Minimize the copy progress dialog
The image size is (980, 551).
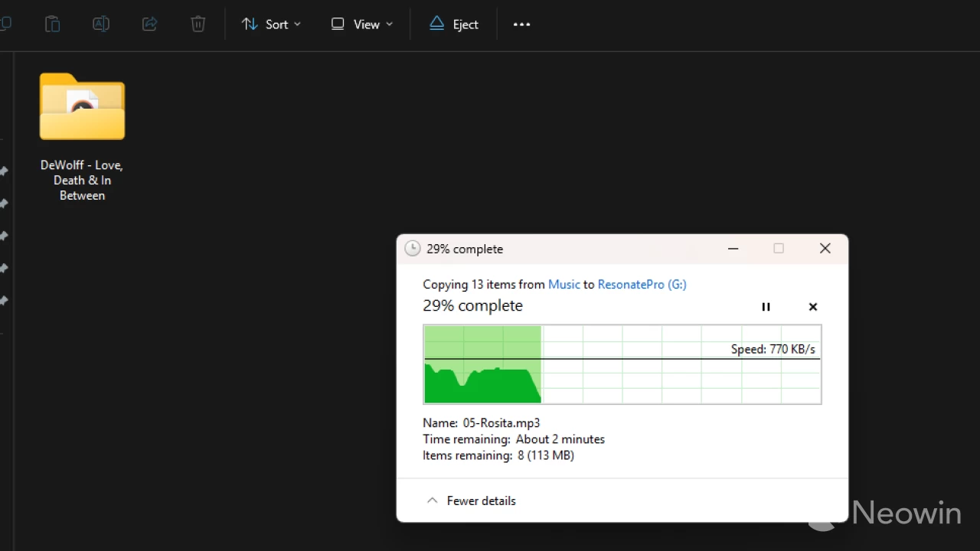pos(733,249)
